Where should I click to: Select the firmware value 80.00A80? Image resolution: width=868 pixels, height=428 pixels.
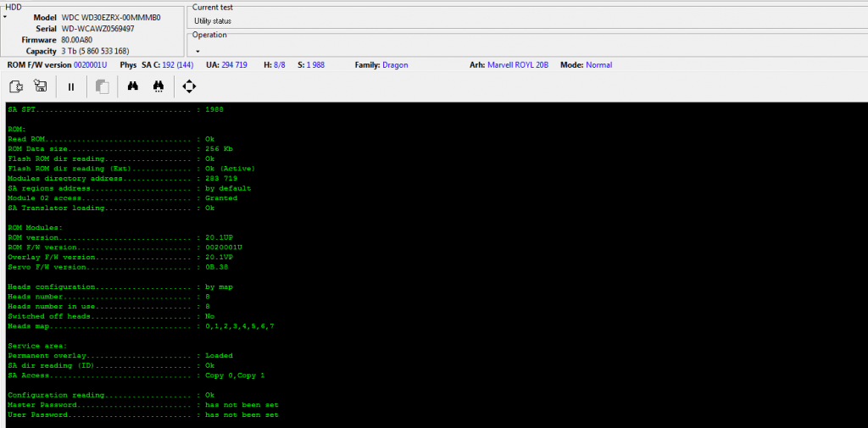pyautogui.click(x=78, y=40)
